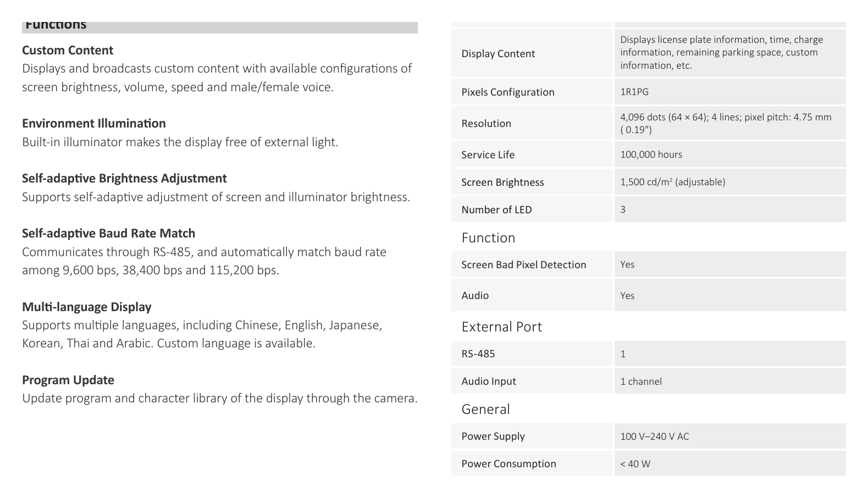Image resolution: width=868 pixels, height=498 pixels.
Task: Click the Resolution row label
Action: pos(486,124)
